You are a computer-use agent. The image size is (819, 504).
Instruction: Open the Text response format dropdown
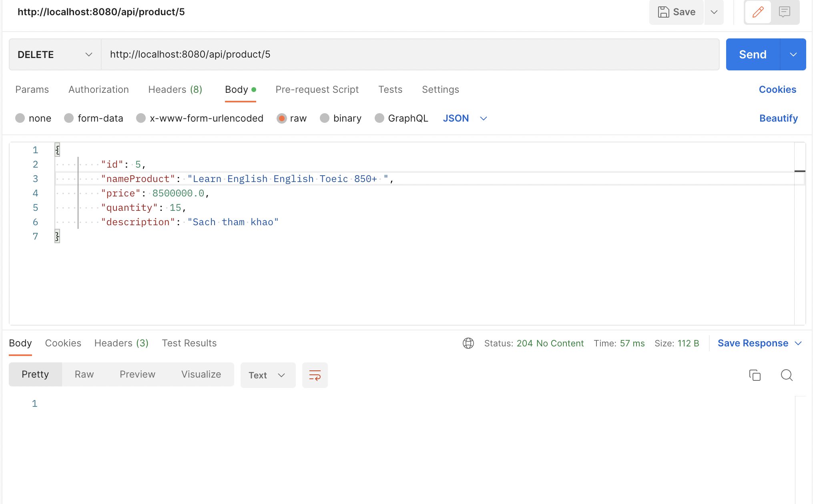tap(268, 375)
